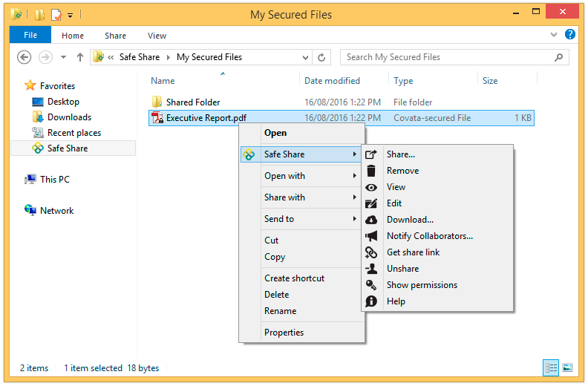The height and width of the screenshot is (386, 588).
Task: Click the Safe Share logo icon in context menu
Action: (x=249, y=154)
